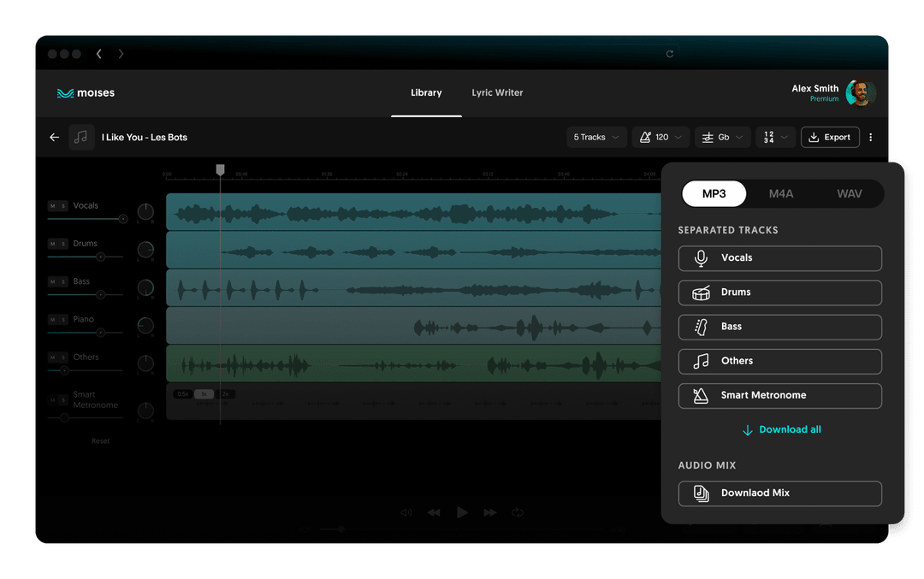Viewport: 924px width, 579px height.
Task: Solo the Drums track
Action: tap(63, 244)
